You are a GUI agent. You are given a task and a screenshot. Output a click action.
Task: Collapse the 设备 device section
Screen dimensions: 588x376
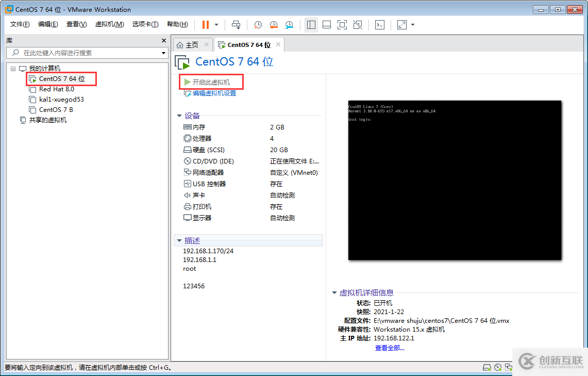(x=180, y=116)
